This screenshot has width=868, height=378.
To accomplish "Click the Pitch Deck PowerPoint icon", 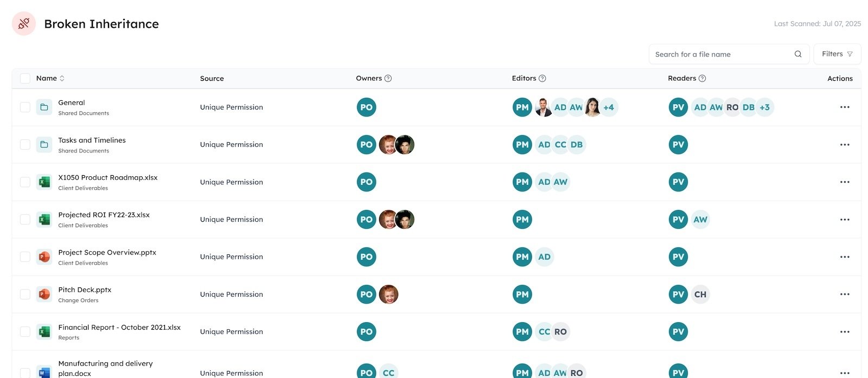I will 44,294.
